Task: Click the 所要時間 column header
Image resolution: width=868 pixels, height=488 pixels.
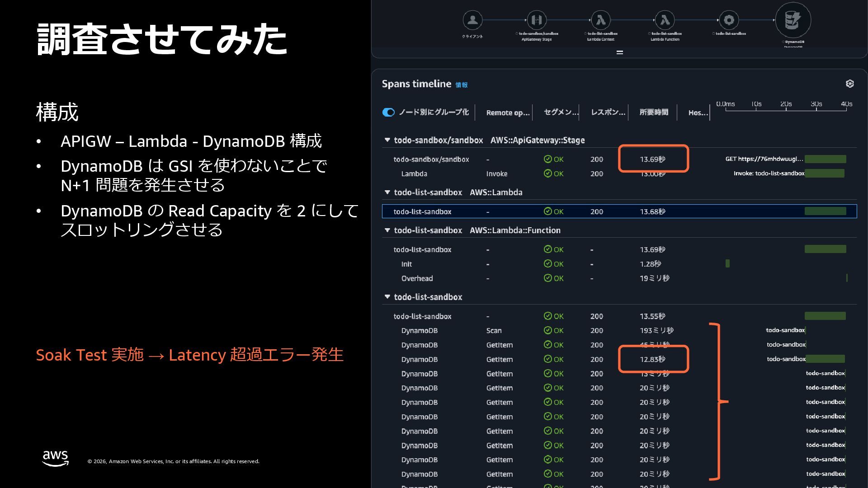Action: pos(653,113)
